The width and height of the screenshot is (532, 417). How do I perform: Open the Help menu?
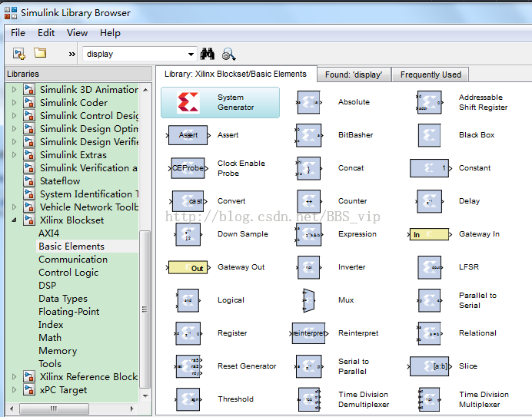110,33
